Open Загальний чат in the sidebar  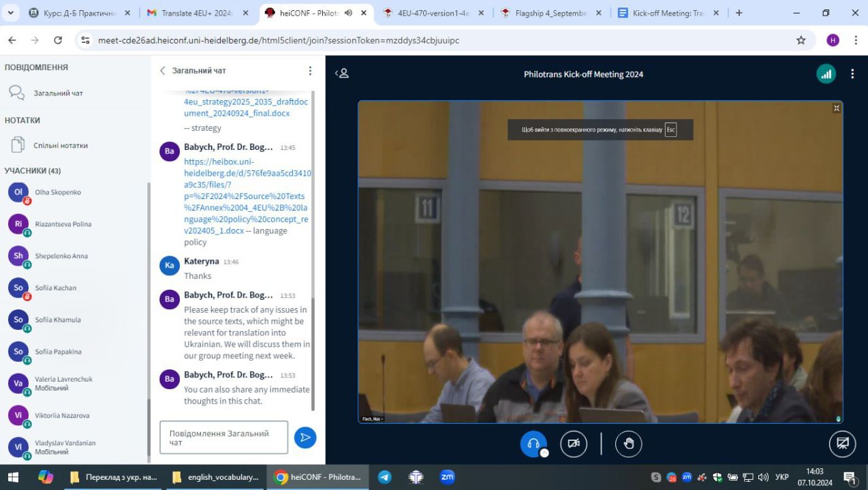[58, 93]
